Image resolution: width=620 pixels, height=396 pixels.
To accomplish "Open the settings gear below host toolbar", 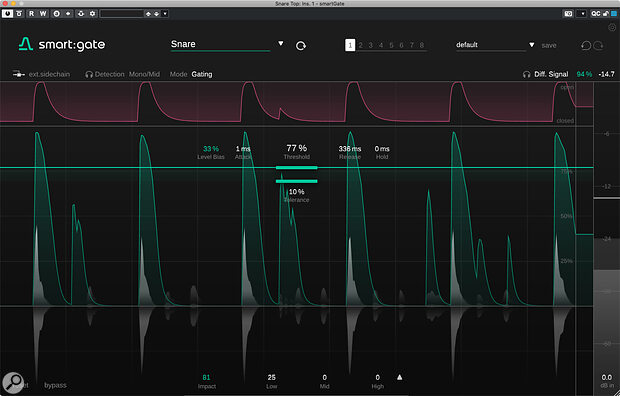I will pos(612,27).
